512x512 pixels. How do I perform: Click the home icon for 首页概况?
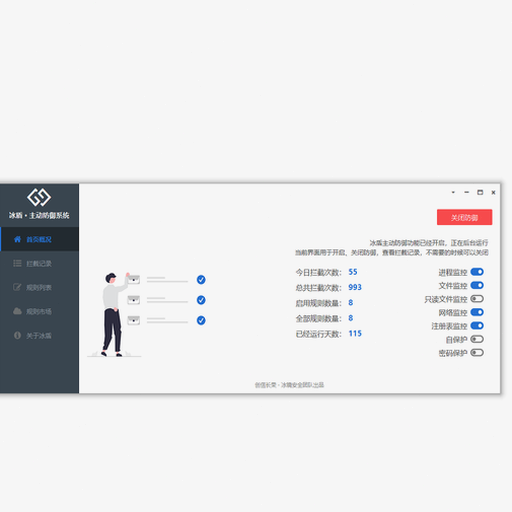coord(17,239)
